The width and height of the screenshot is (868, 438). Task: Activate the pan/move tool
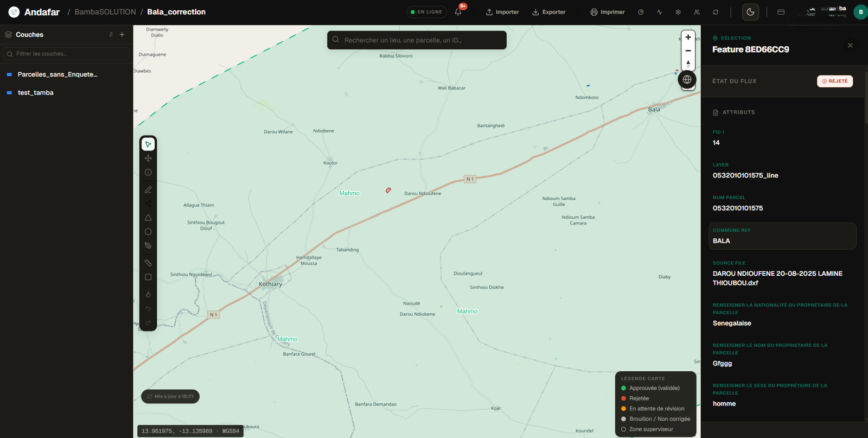pos(148,158)
